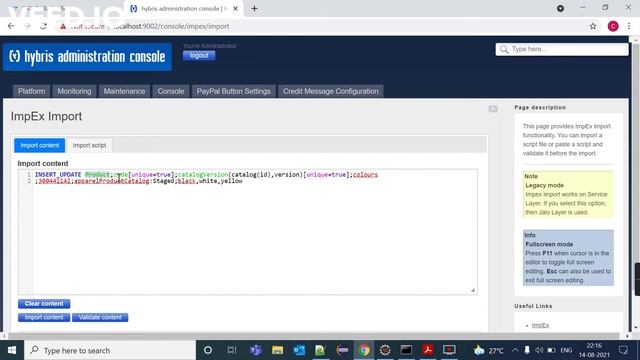Focus the 'Type here...' search field
The height and width of the screenshot is (360, 640).
562,49
